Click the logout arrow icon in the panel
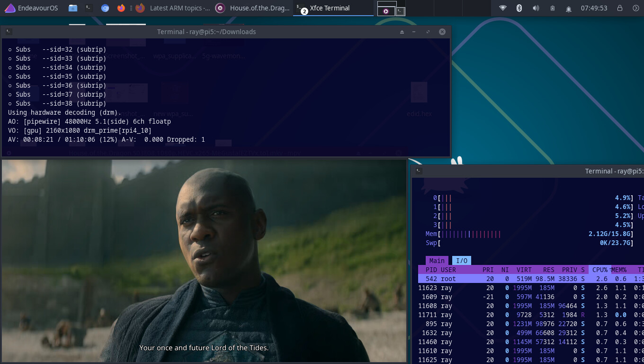 click(x=636, y=8)
